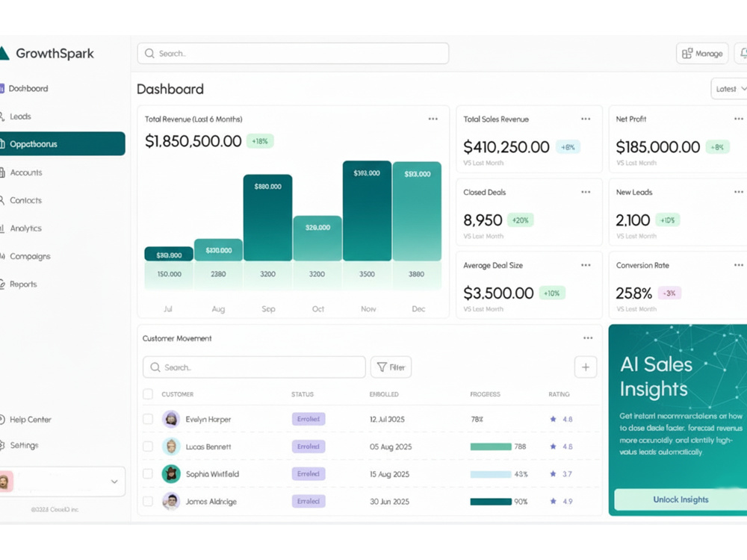Check the box for Sophia Whitfield
Image resolution: width=747 pixels, height=560 pixels.
point(148,474)
